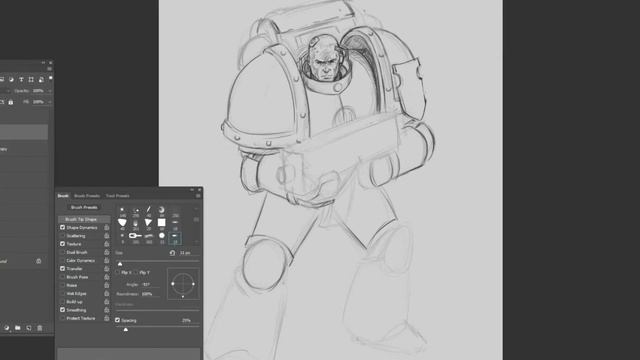
Task: Toggle the Smoothing checkbox
Action: pos(62,310)
